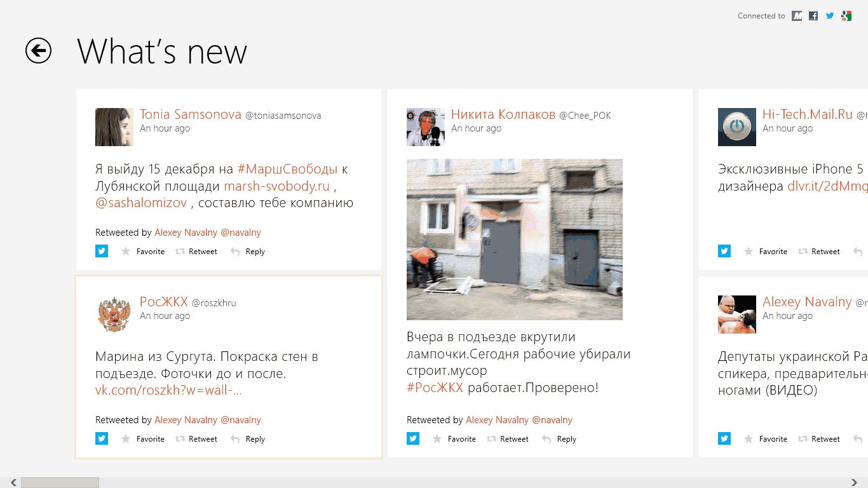
Task: Click Twitter icon on Tonia Samsonova's post
Action: [102, 251]
